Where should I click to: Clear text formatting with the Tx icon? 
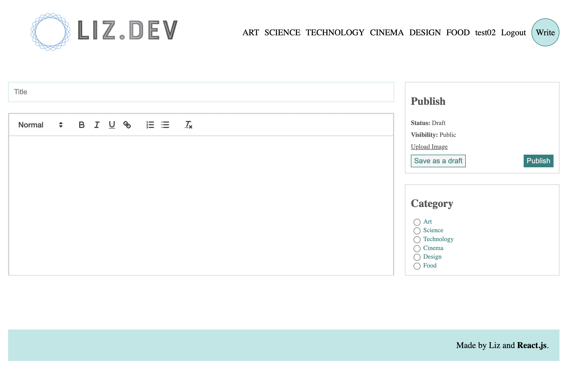point(188,125)
